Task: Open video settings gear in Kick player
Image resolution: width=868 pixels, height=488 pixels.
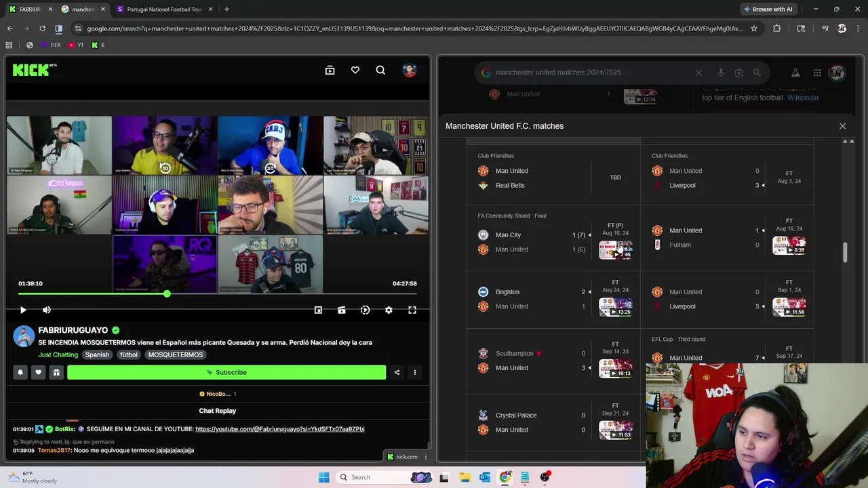Action: click(x=389, y=310)
